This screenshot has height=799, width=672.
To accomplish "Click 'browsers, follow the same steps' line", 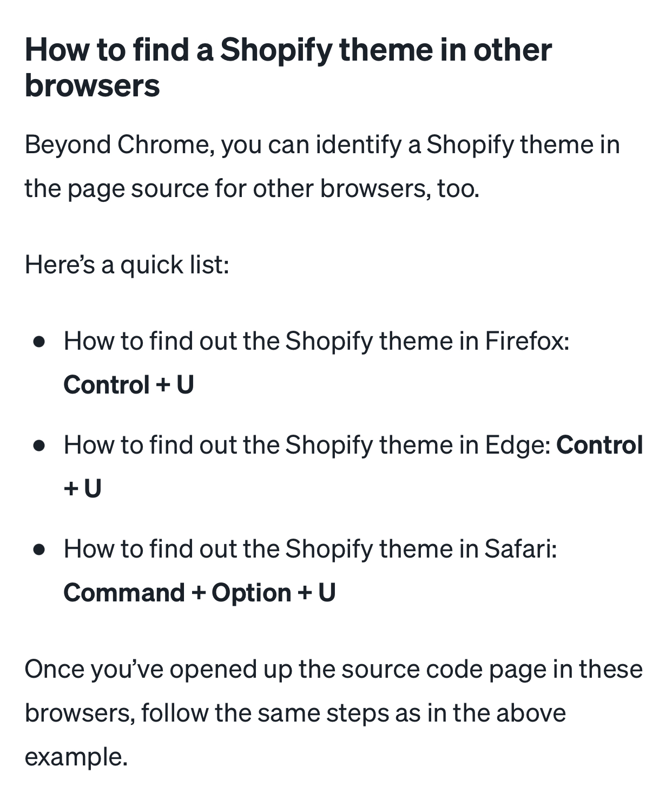I will tap(295, 713).
